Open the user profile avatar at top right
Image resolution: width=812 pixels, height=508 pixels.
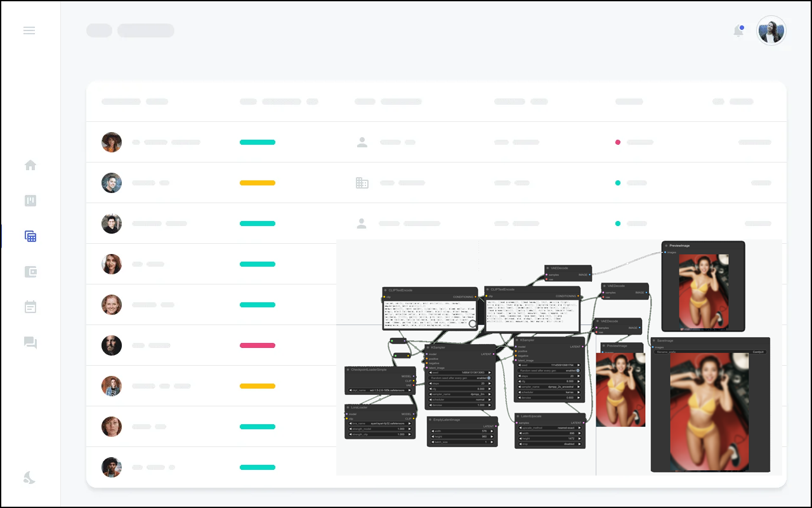(771, 30)
